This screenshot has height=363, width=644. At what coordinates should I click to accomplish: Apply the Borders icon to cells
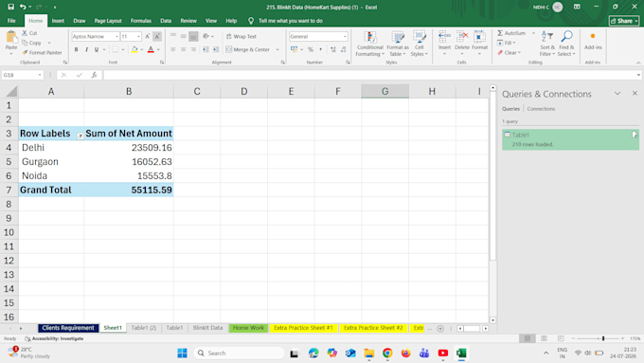pos(116,49)
